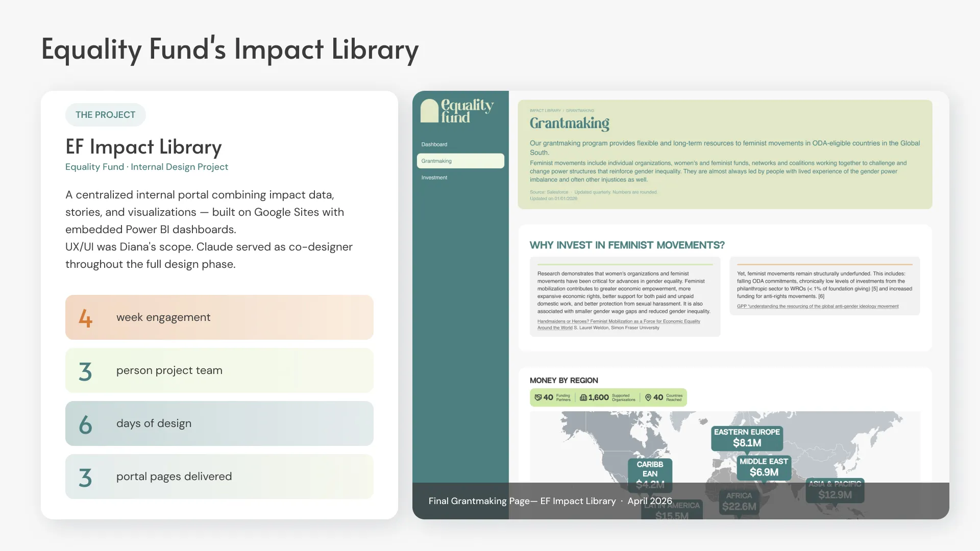Click the Grantmaking page heading
Image resolution: width=980 pixels, height=551 pixels.
tap(570, 123)
